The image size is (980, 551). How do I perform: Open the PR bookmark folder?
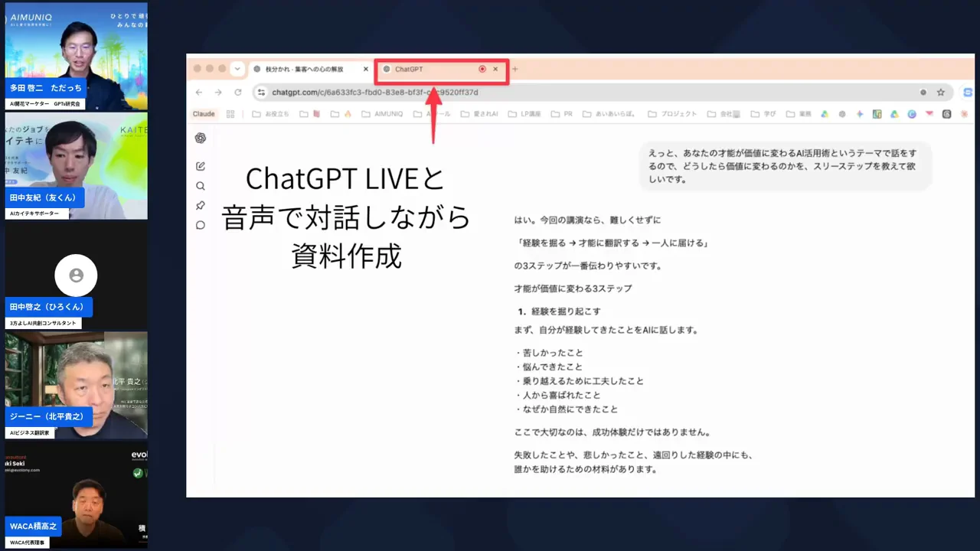tap(562, 114)
